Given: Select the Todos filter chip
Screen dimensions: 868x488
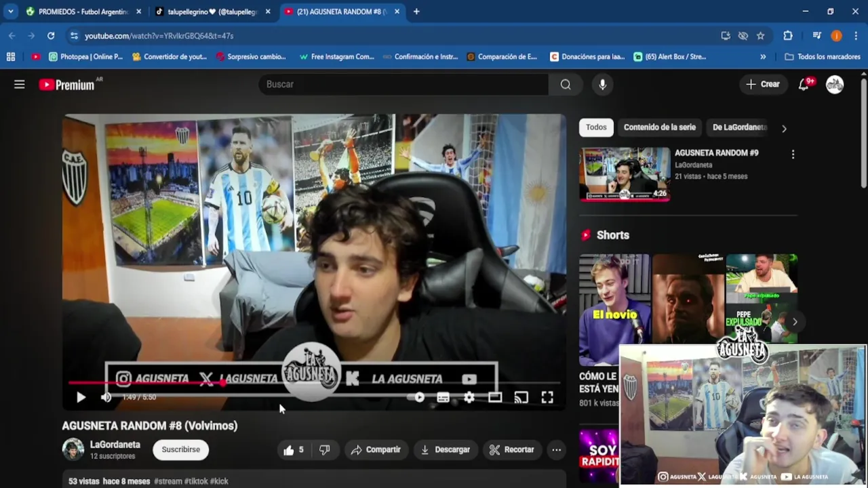Looking at the screenshot, I should 596,127.
